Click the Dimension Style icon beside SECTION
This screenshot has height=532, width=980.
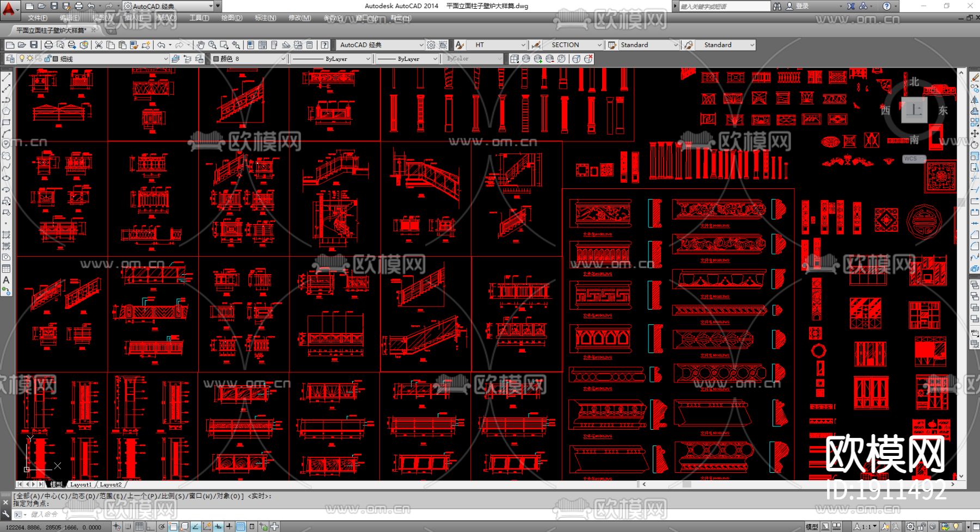pyautogui.click(x=536, y=45)
